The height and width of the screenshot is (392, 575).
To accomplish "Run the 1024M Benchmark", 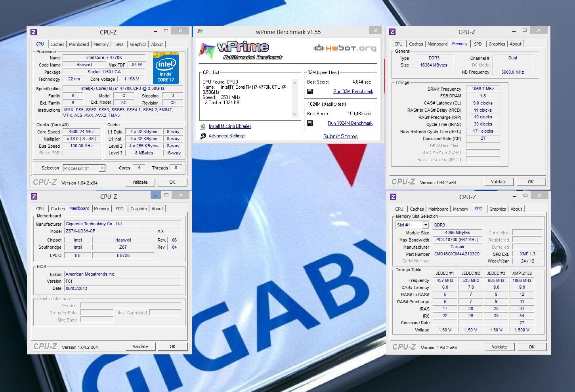I will pos(350,123).
